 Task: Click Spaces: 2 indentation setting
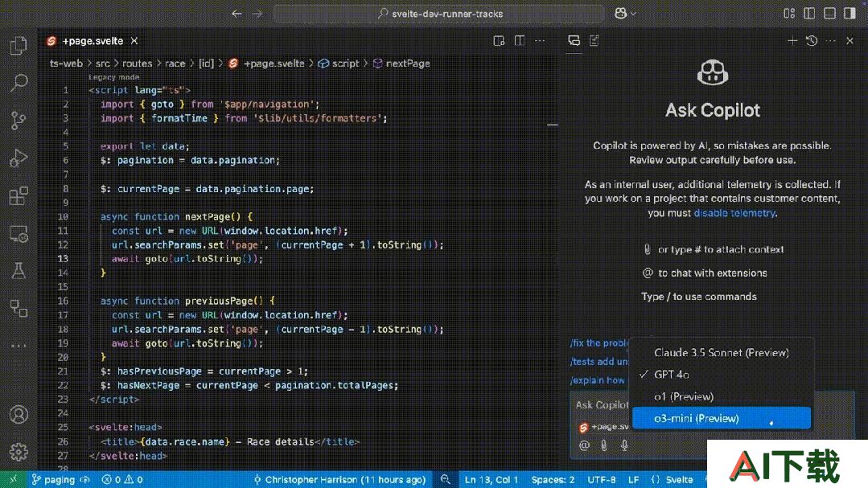(x=553, y=479)
